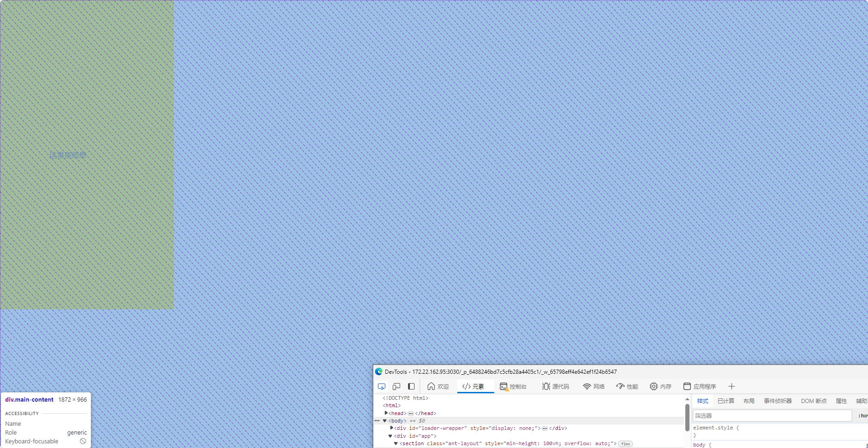Click the 筛选器 filter input field

[x=772, y=416]
